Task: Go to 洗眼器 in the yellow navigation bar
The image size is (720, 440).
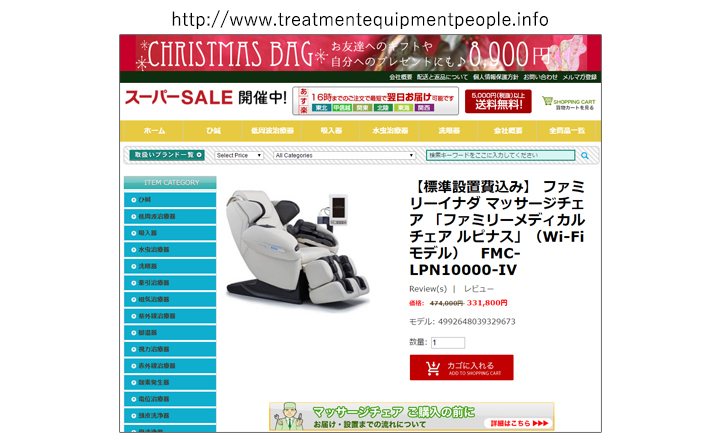Action: (x=449, y=131)
